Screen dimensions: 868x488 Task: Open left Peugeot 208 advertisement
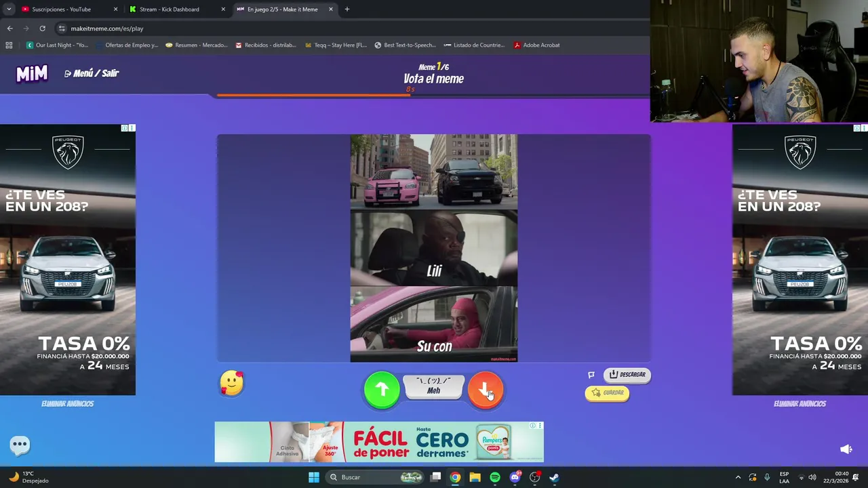pyautogui.click(x=68, y=260)
